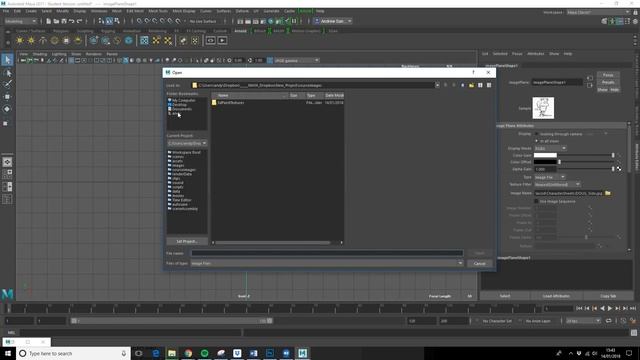Select the arrow Select tool in the toolbox
This screenshot has width=640, height=360.
[x=7, y=60]
